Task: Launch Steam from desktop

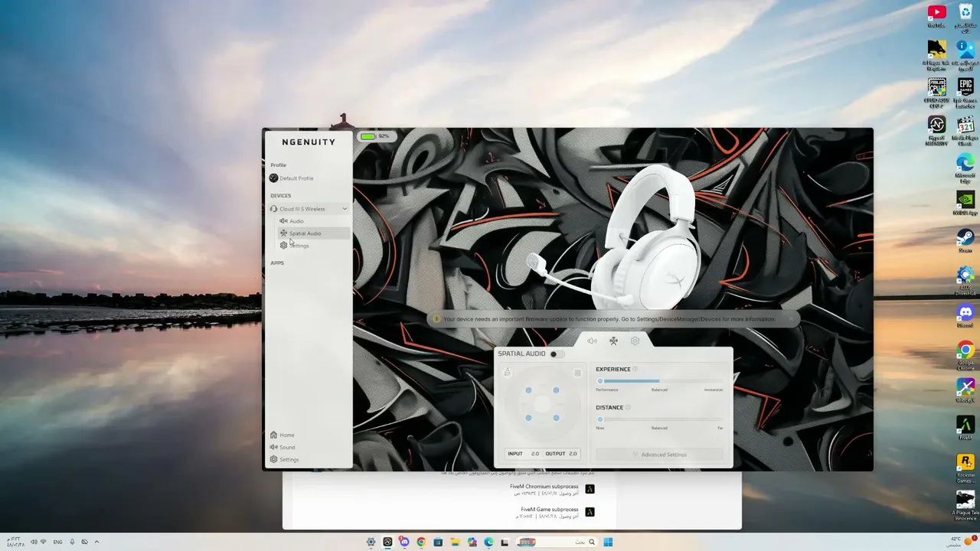Action: pos(965,240)
